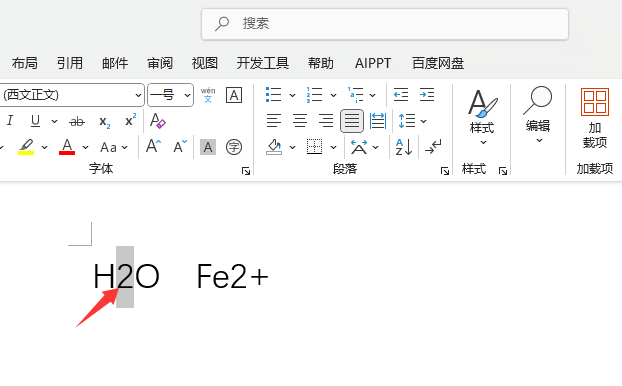Screen dimensions: 622x386
Task: Open font color dropdown arrow
Action: point(85,147)
